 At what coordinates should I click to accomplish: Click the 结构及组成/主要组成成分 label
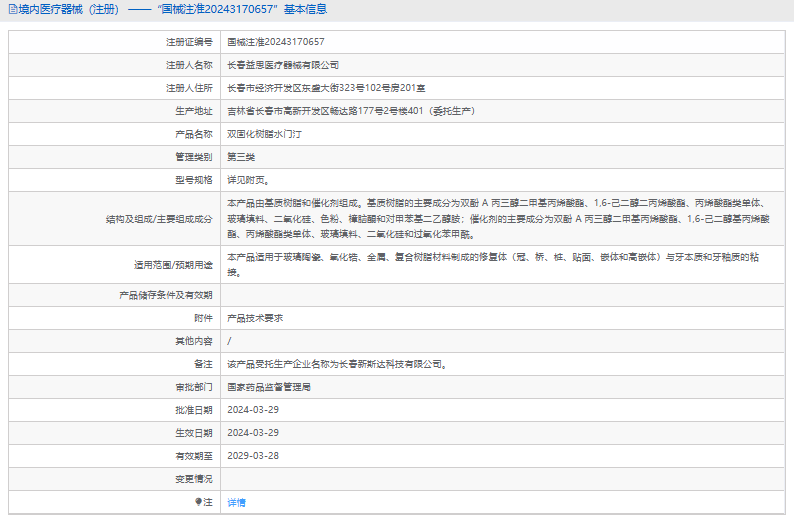point(160,219)
